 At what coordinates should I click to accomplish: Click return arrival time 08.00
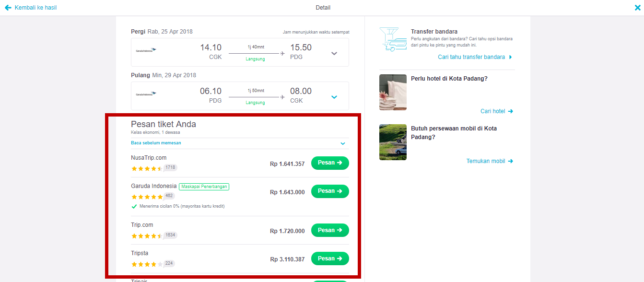click(x=301, y=91)
